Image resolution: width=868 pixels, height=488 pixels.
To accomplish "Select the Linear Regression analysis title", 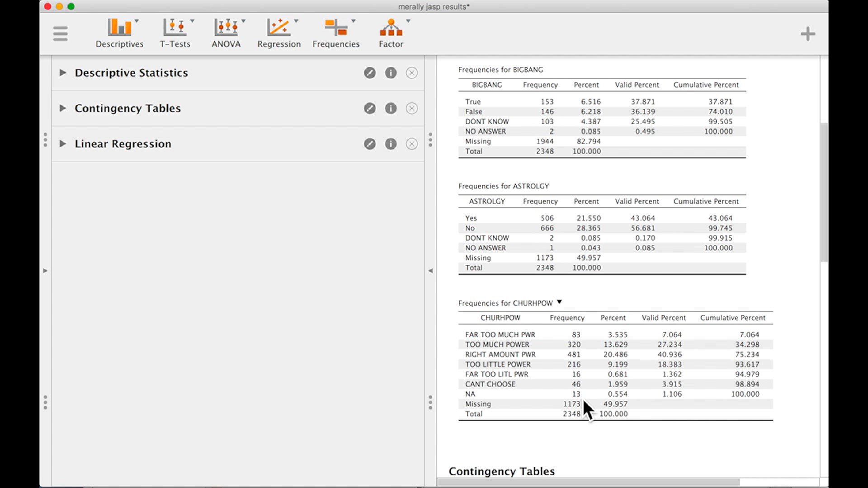I will pos(123,144).
